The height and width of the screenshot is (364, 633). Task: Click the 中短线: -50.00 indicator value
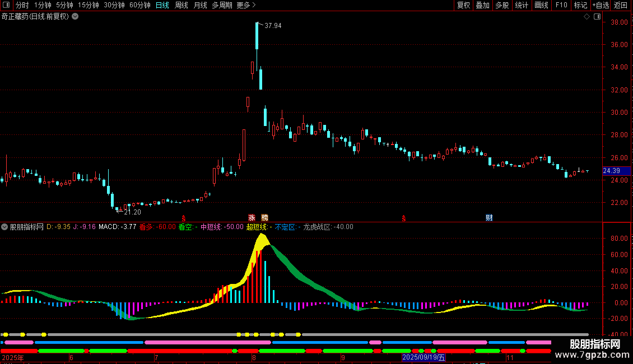click(222, 227)
